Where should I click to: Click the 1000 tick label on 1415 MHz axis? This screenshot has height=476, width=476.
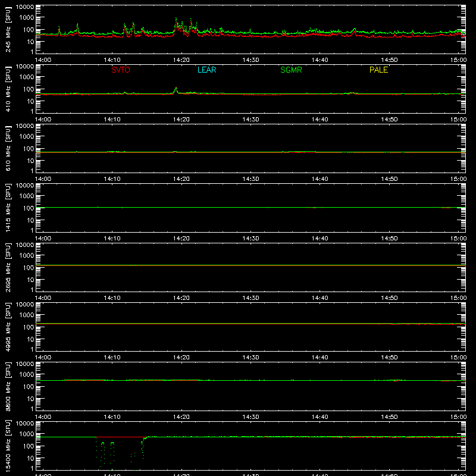click(x=27, y=196)
